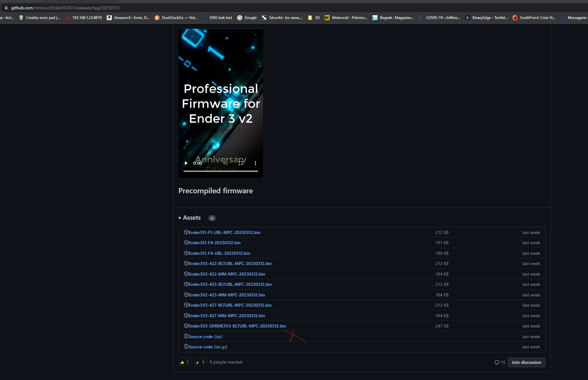This screenshot has height=380, width=588.
Task: Open the Meteociel bookmark
Action: click(x=346, y=18)
